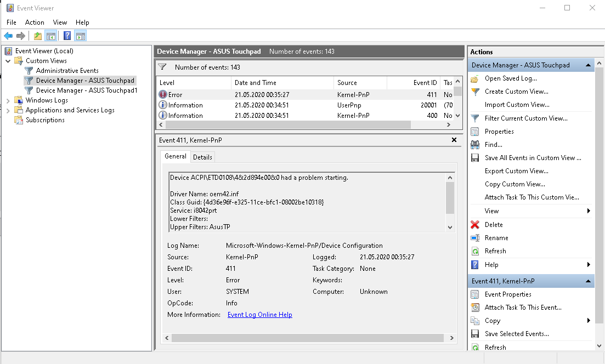Close the Event 411 preview pane
This screenshot has width=605, height=364.
[x=454, y=140]
